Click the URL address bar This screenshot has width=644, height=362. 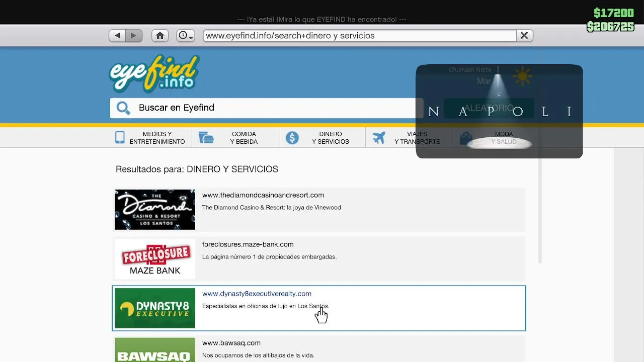click(360, 36)
